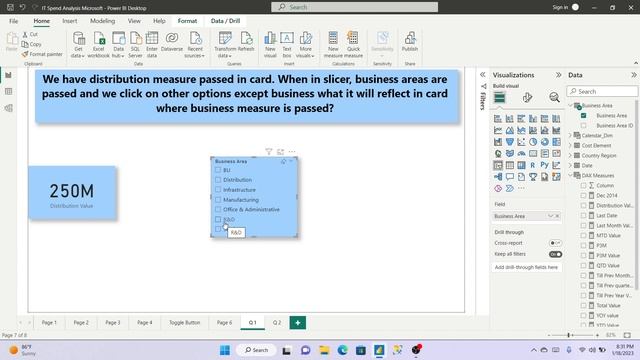Click the Copy command
640x360 pixels.
(x=31, y=44)
